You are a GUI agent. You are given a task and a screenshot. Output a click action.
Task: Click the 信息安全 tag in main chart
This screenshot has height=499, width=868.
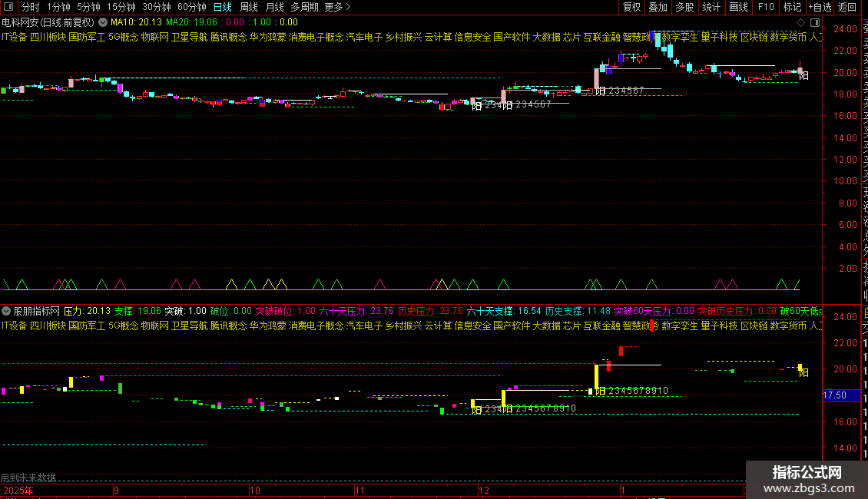(x=472, y=37)
